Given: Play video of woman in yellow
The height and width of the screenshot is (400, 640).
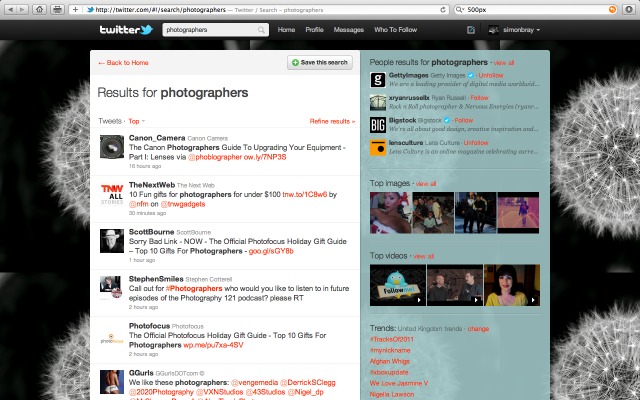Looking at the screenshot, I should point(512,285).
